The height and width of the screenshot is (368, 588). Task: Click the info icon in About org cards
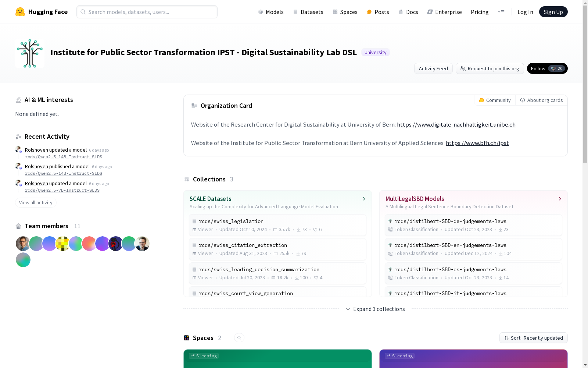(523, 100)
